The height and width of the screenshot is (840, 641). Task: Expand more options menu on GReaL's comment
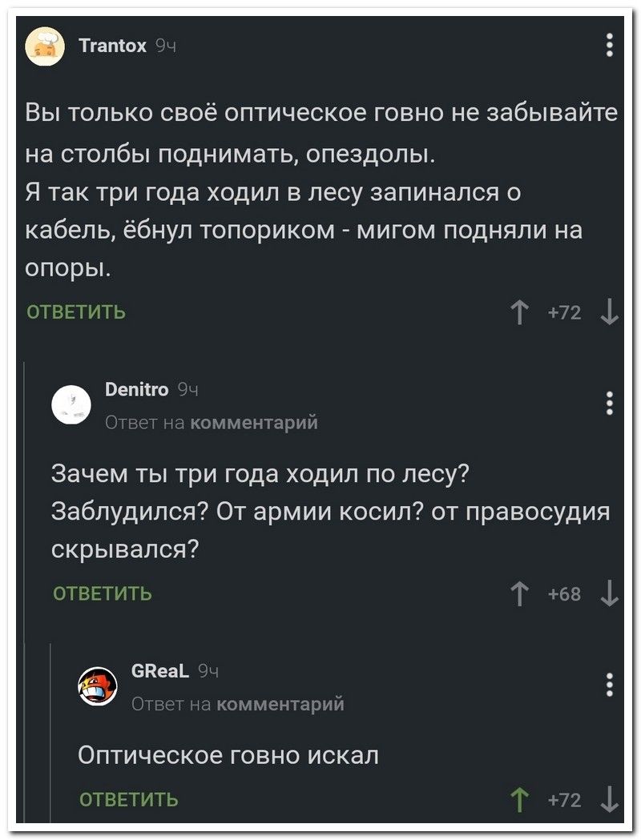(610, 686)
